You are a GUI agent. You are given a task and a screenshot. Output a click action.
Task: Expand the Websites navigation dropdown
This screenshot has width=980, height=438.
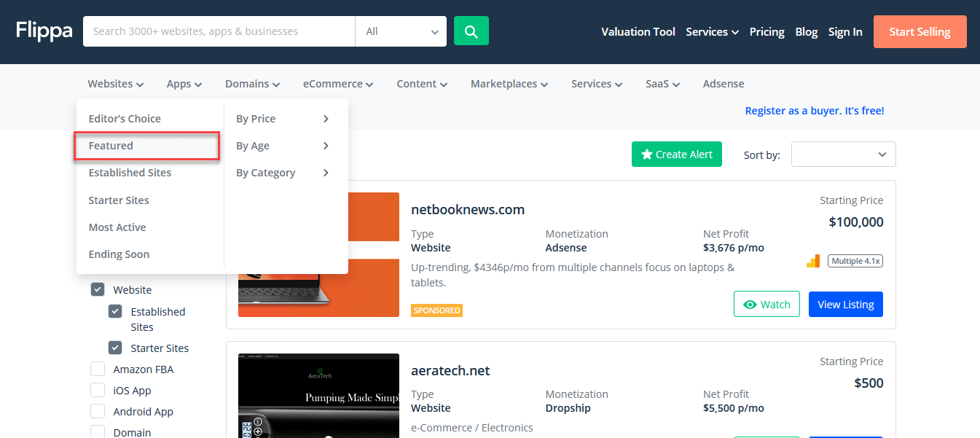115,84
